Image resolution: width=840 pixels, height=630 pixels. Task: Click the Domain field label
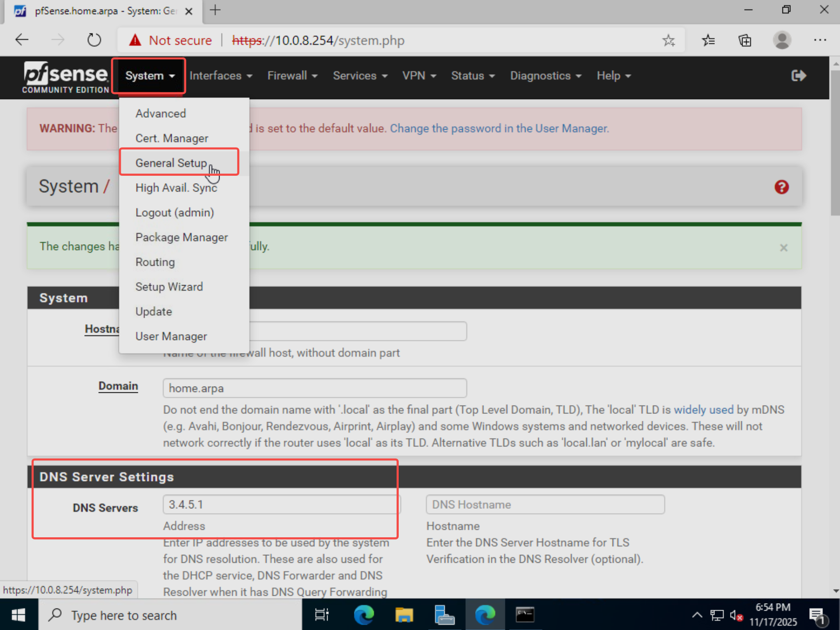[x=118, y=386]
